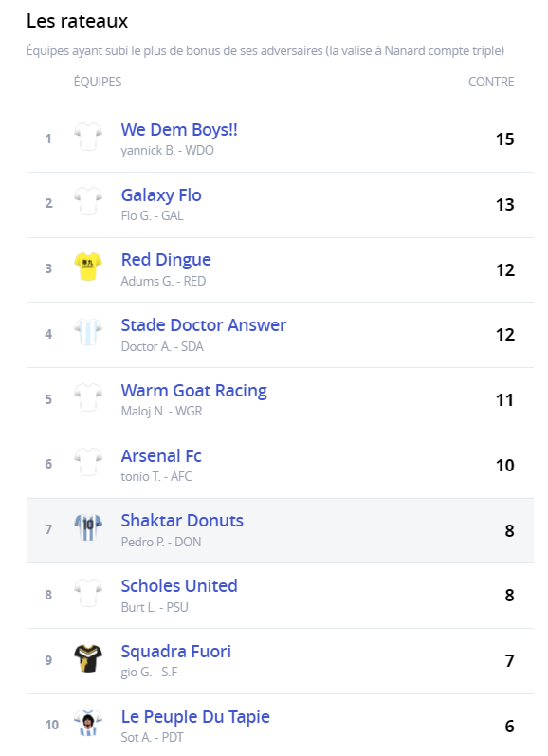Viewport: 548px width, 756px height.
Task: Open Scholes United team link
Action: point(179,586)
